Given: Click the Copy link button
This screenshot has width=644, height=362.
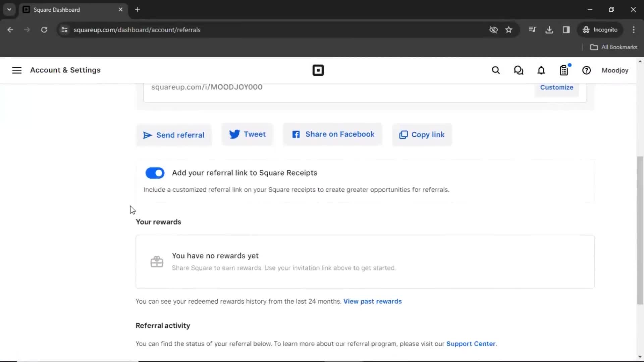Looking at the screenshot, I should click(x=422, y=134).
